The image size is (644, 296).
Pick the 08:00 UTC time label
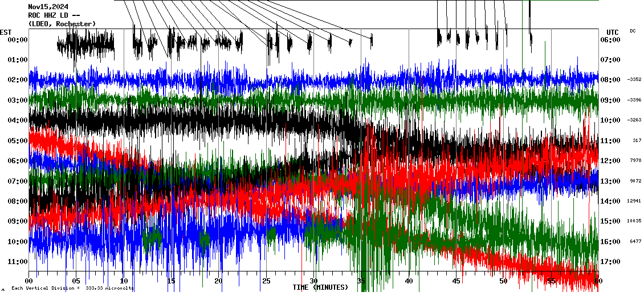tap(610, 80)
